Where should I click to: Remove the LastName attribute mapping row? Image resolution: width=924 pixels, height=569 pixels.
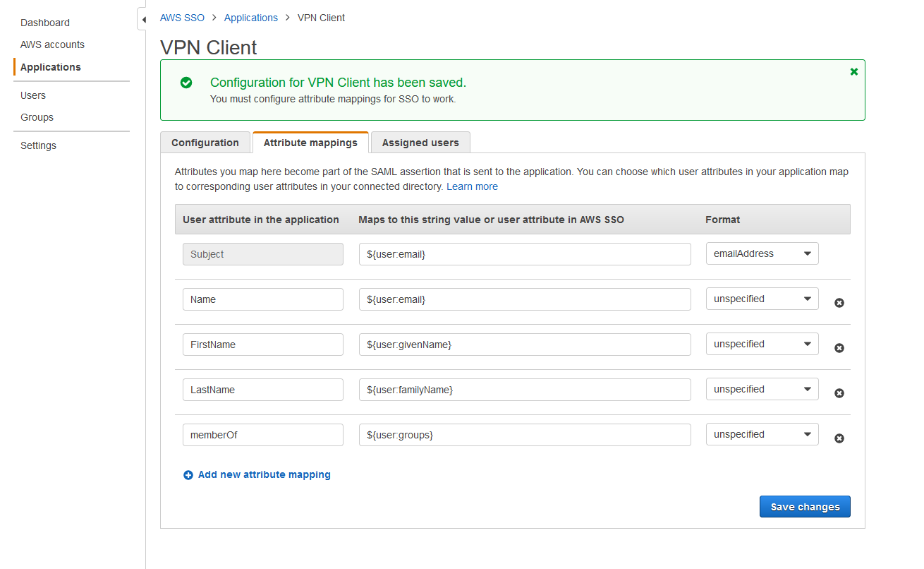pyautogui.click(x=839, y=393)
